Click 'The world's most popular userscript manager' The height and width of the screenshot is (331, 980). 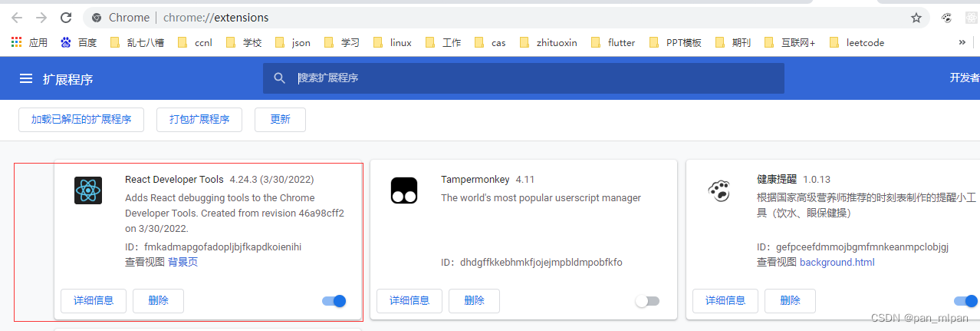541,198
